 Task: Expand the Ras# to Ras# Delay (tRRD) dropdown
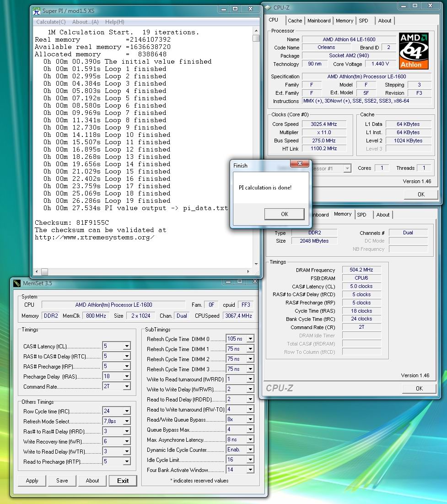pyautogui.click(x=127, y=431)
